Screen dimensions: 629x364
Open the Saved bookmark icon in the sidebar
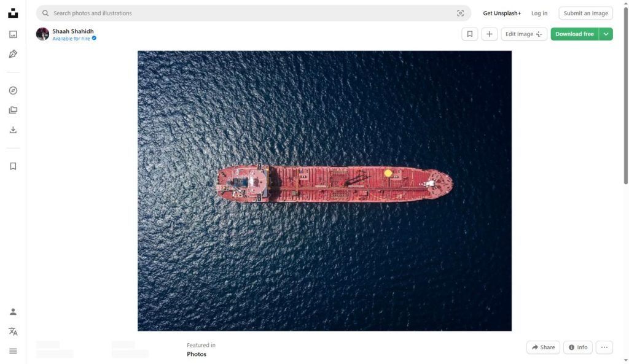click(x=13, y=166)
